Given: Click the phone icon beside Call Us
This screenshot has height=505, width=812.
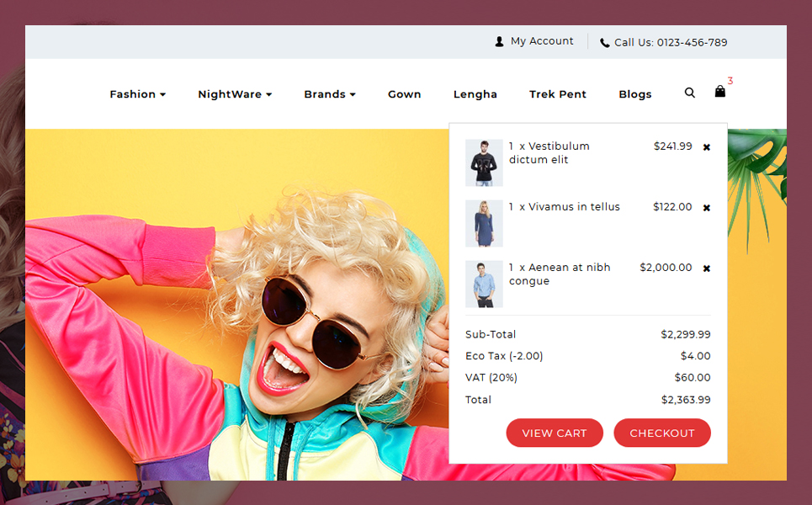Looking at the screenshot, I should (x=604, y=42).
